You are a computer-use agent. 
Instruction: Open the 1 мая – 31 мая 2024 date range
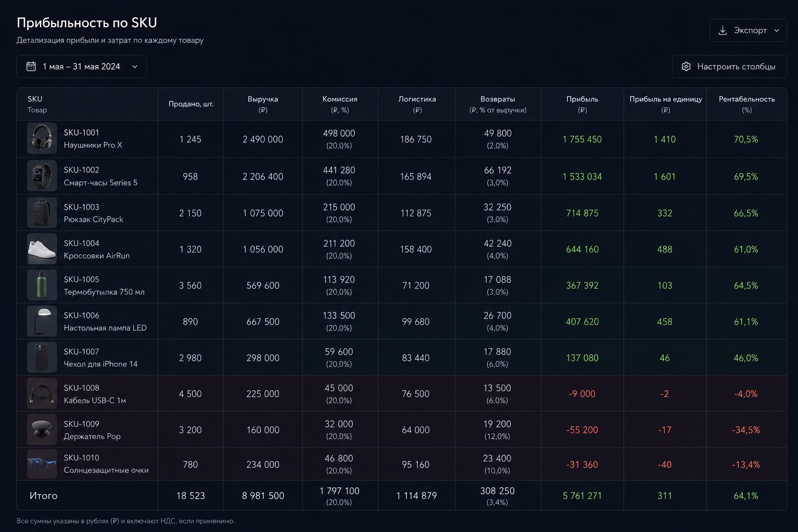pos(82,66)
